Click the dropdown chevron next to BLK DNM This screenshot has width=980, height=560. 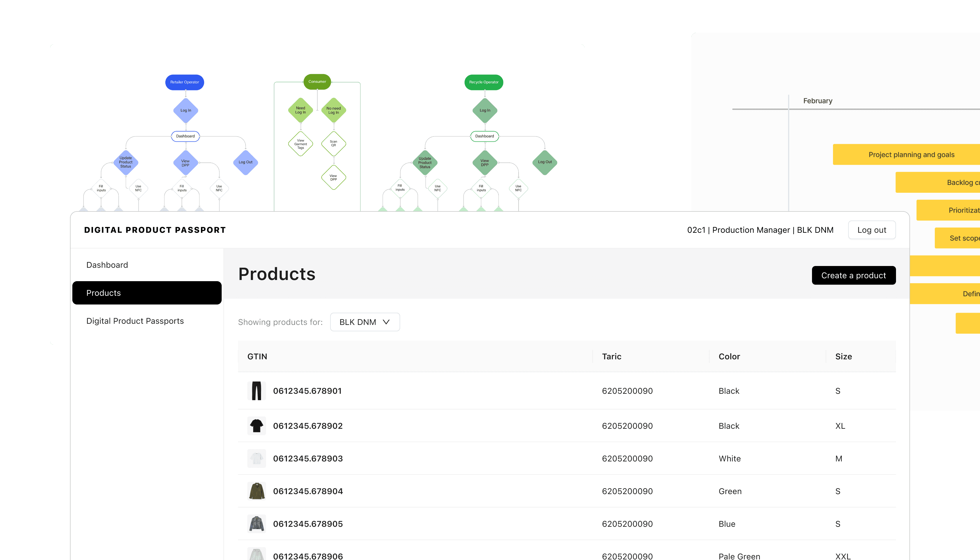tap(386, 322)
